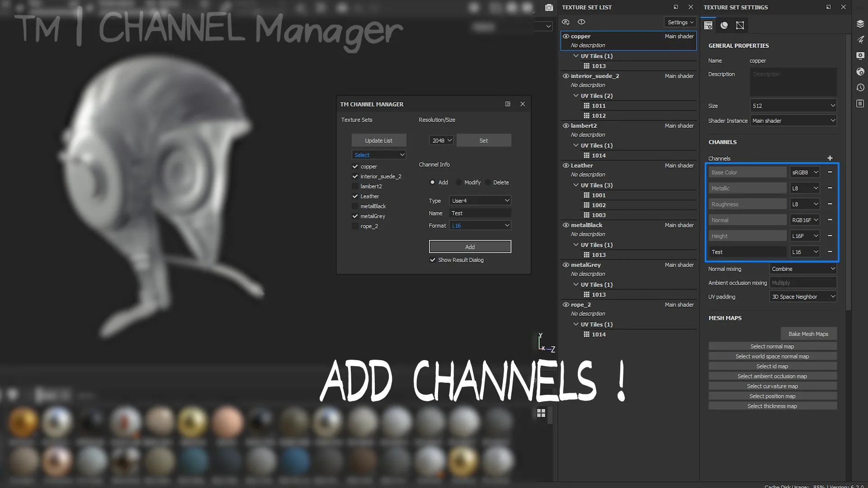Open the Log clipboard icon in sidebar

pos(860,104)
